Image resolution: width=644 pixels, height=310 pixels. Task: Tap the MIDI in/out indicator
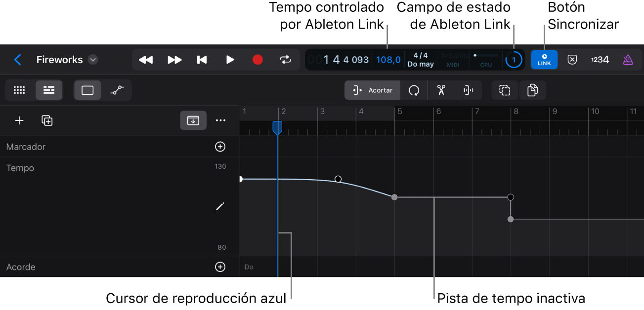click(453, 60)
